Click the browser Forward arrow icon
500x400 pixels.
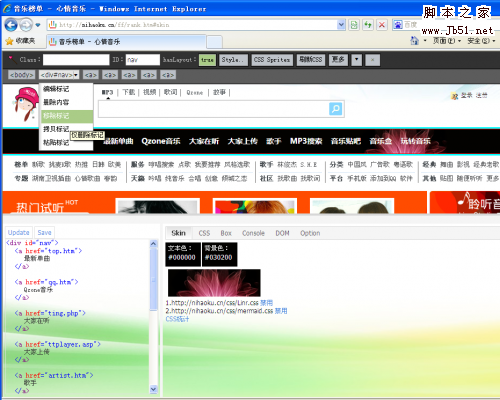click(26, 25)
